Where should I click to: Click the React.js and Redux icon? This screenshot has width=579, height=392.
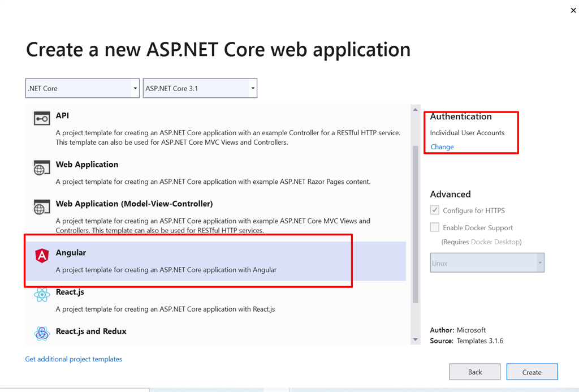42,334
